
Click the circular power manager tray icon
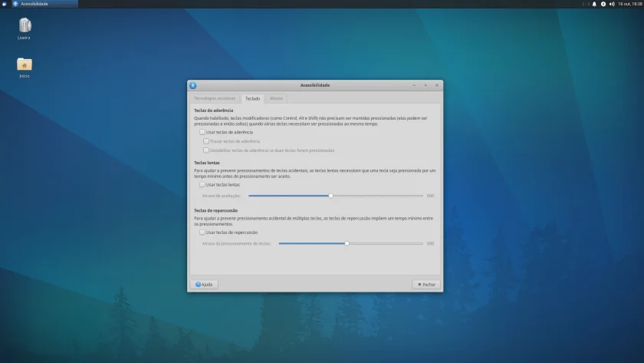tap(603, 4)
